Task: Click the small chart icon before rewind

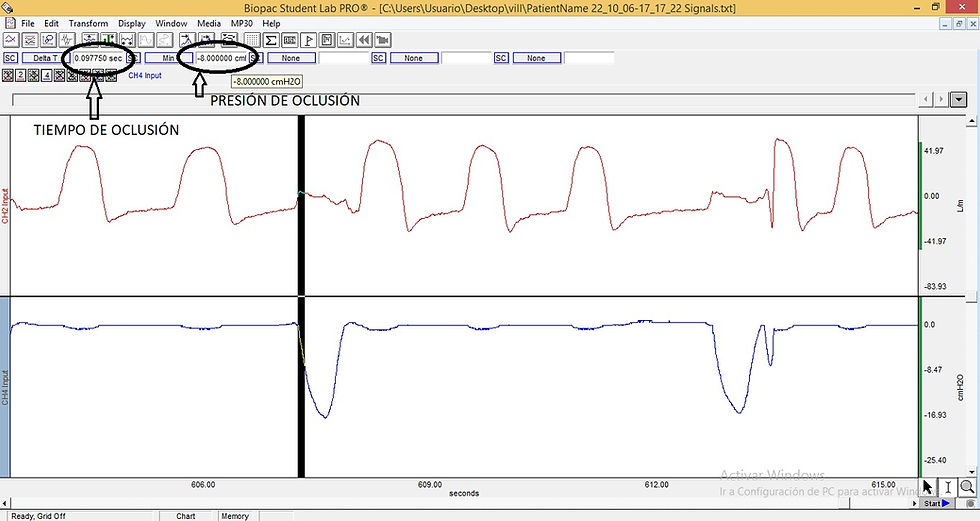Action: click(345, 40)
